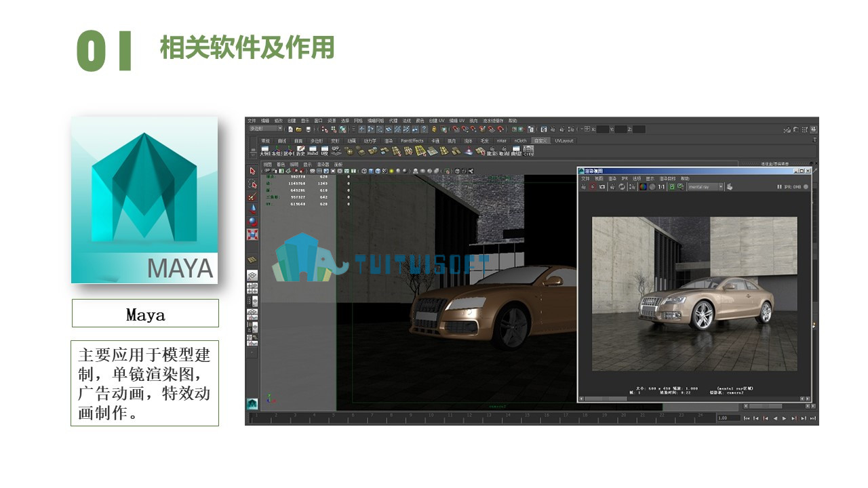Click the play forward button
Screen dimensions: 868x488
(784, 418)
